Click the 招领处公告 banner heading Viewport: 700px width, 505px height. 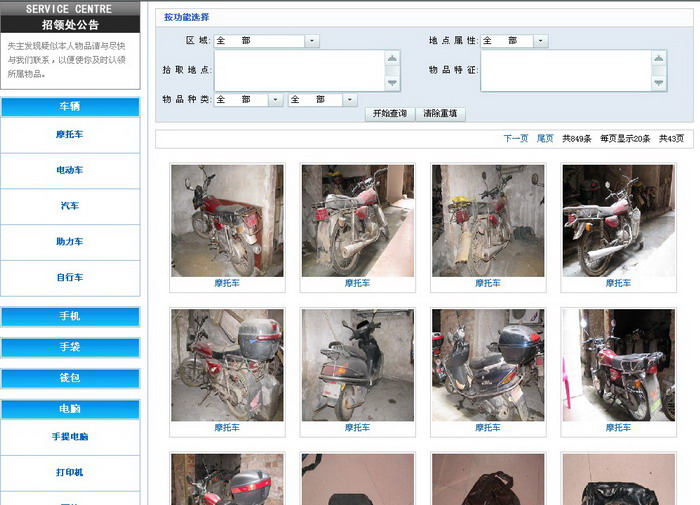[70, 25]
